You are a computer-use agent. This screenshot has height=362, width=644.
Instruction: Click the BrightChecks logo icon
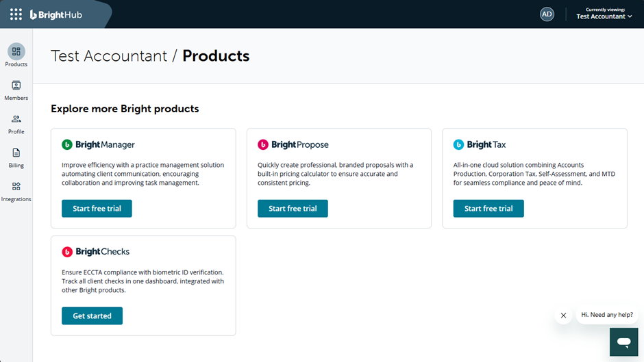67,252
